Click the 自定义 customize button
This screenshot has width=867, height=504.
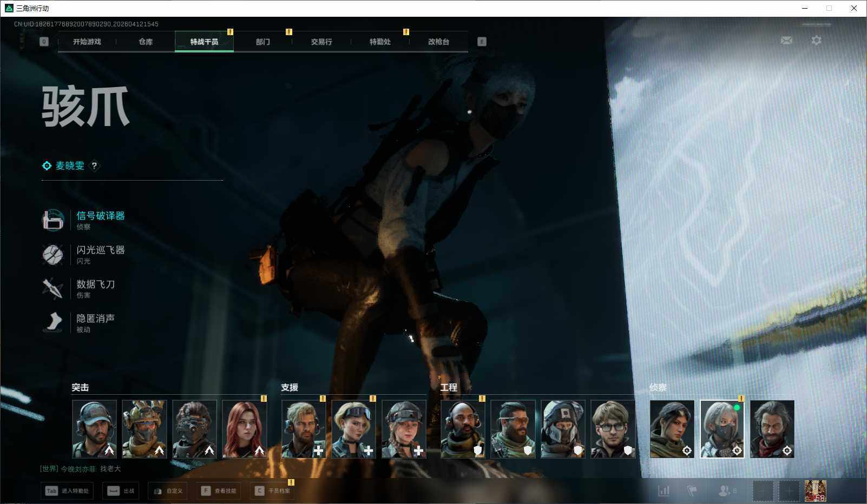pyautogui.click(x=168, y=491)
